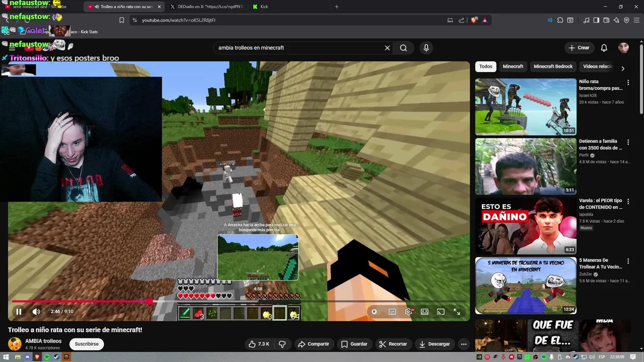Open options for Detienen a familia video
Screen dimensions: 644x362
(628, 142)
